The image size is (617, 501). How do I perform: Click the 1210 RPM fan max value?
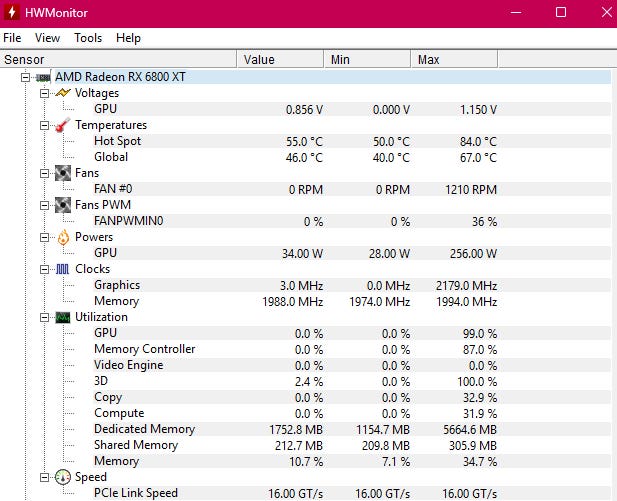tap(471, 190)
